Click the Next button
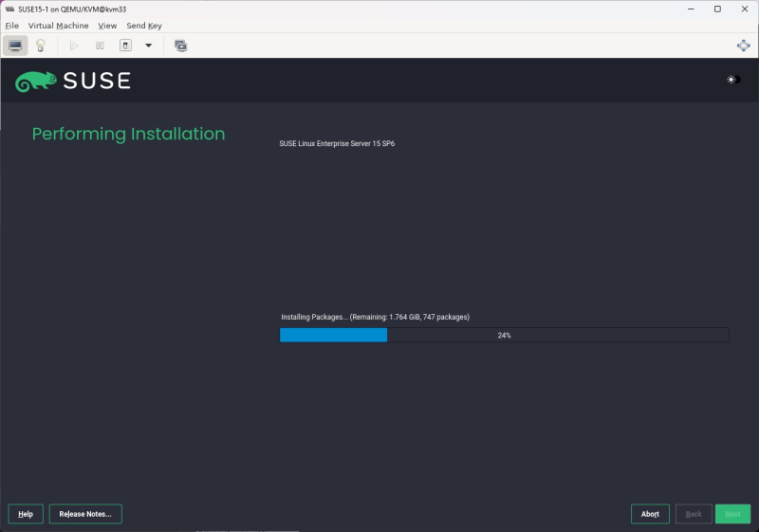This screenshot has height=532, width=759. (x=732, y=514)
